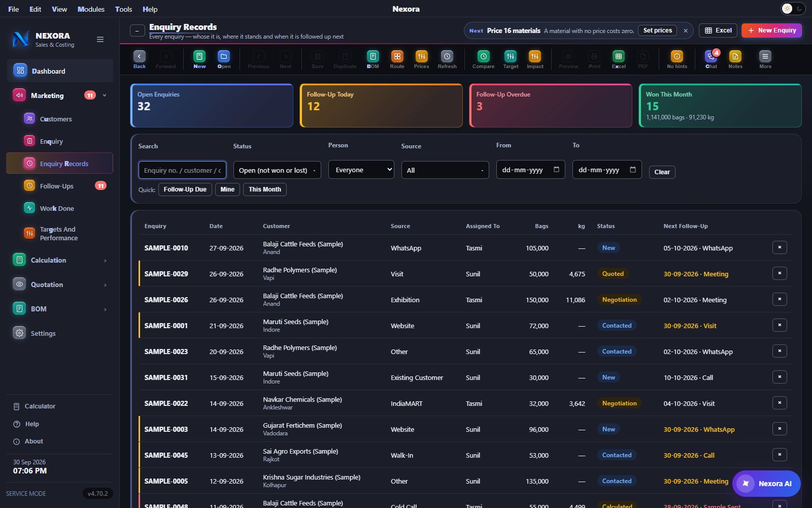This screenshot has height=508, width=812.
Task: Click the Target toolbar icon
Action: (511, 59)
